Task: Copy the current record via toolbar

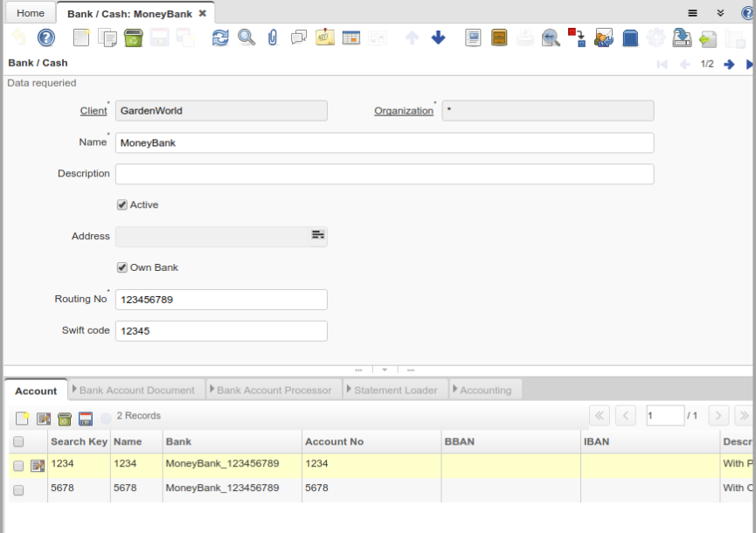Action: tap(107, 38)
